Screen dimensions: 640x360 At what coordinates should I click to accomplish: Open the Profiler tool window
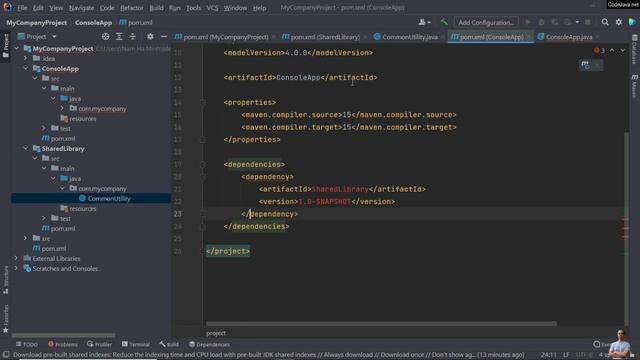coord(99,344)
